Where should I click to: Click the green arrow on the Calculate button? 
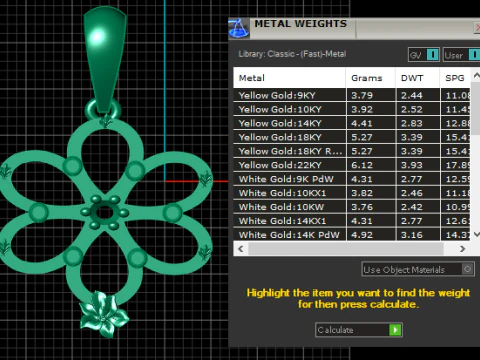[395, 330]
